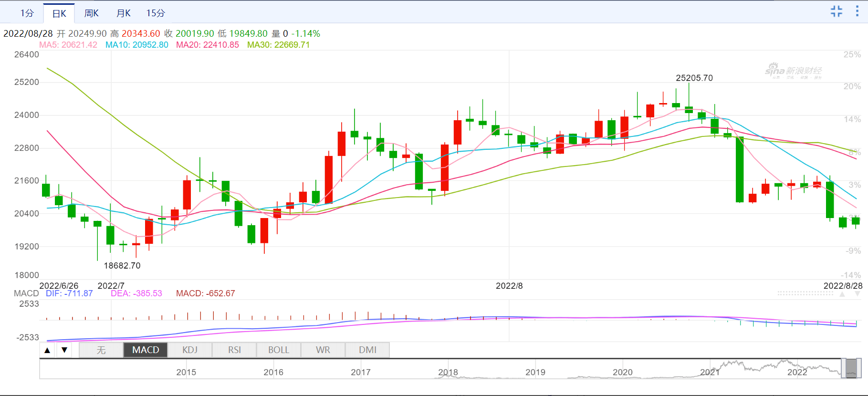This screenshot has height=396, width=868.
Task: Switch to the 1分 chart tab
Action: (x=27, y=13)
